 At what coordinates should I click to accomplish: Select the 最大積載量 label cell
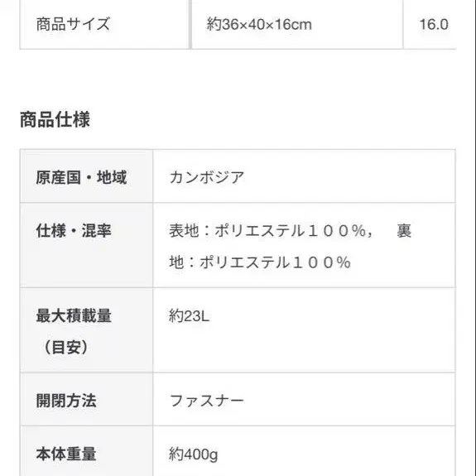pyautogui.click(x=87, y=330)
